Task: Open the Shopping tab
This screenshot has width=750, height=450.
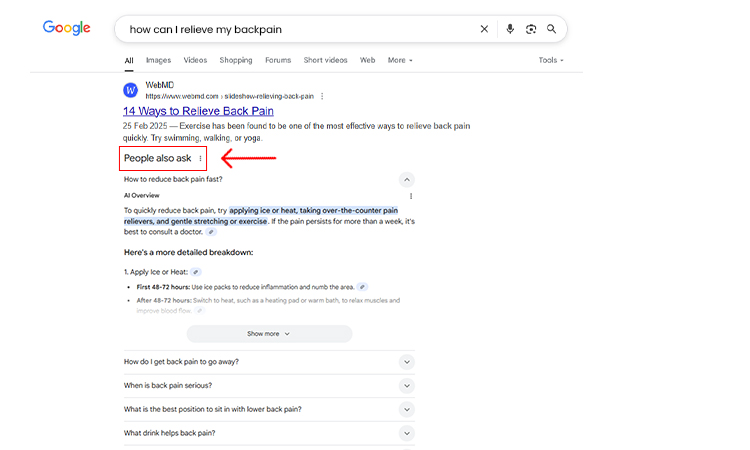Action: 236,60
